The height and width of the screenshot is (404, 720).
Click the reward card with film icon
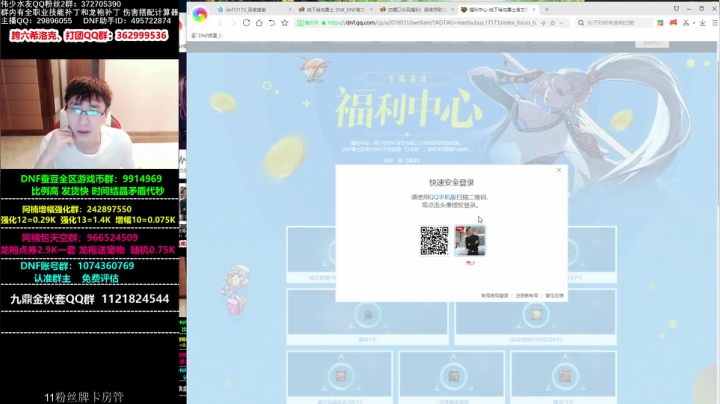(x=367, y=317)
